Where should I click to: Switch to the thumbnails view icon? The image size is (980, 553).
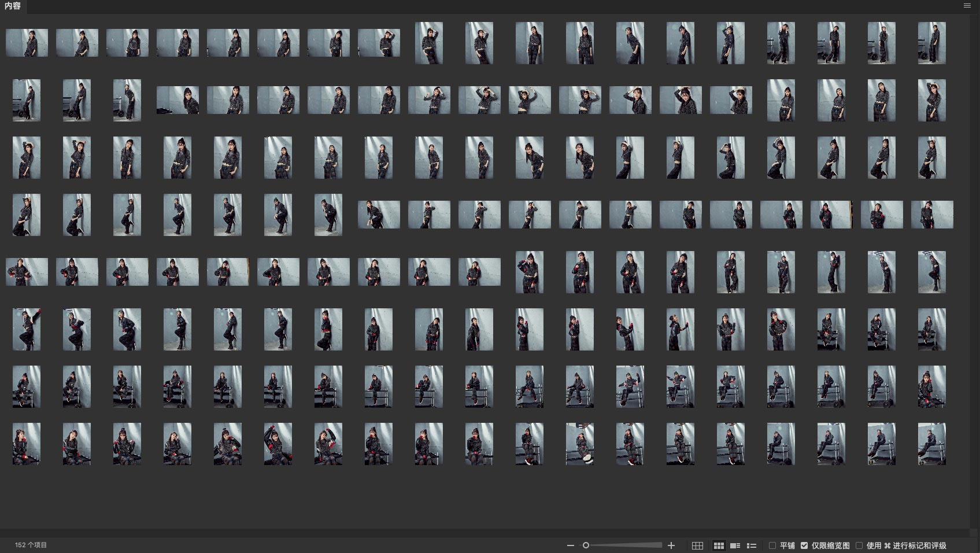pyautogui.click(x=719, y=545)
